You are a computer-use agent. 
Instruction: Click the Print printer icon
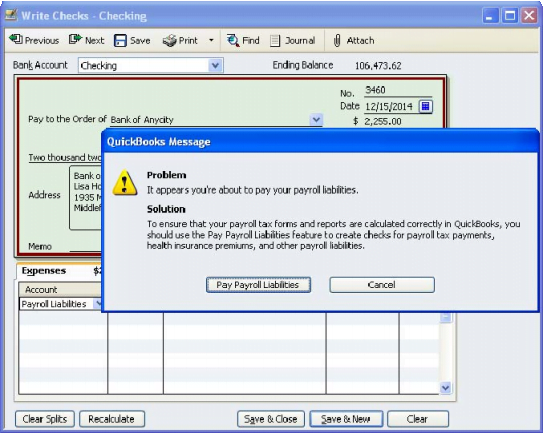coord(170,41)
